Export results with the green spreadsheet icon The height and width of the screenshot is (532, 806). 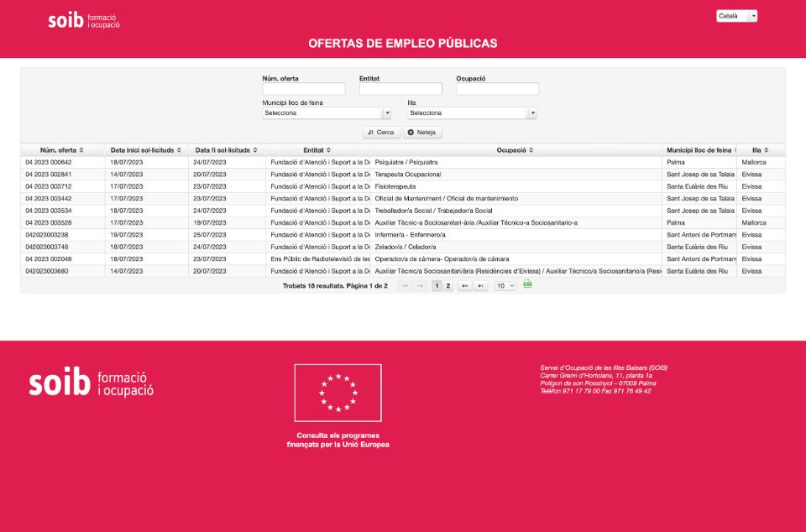(527, 284)
